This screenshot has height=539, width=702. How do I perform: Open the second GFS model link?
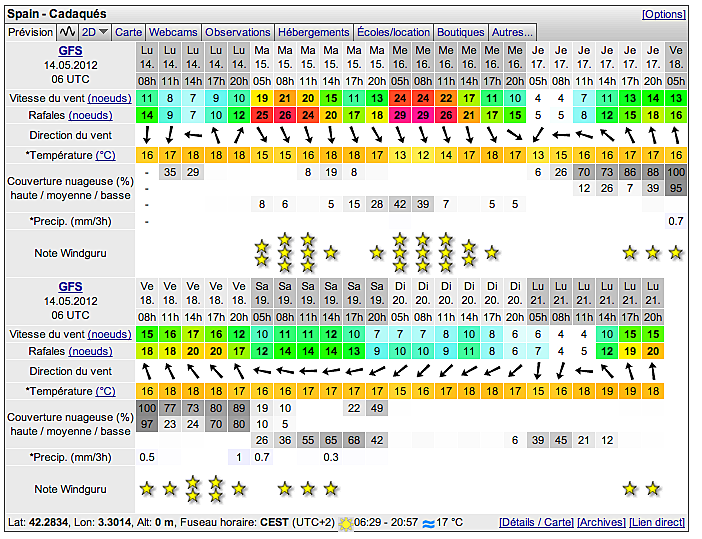[x=70, y=287]
